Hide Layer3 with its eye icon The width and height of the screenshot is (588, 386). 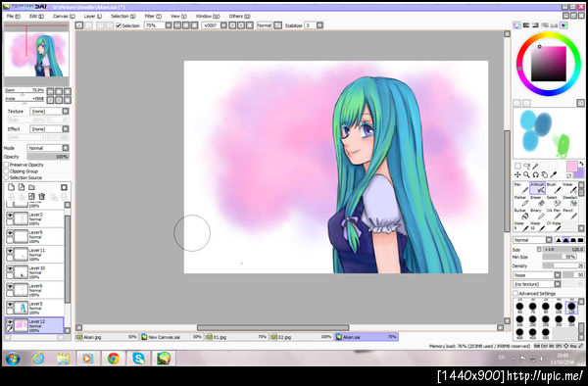tap(10, 216)
